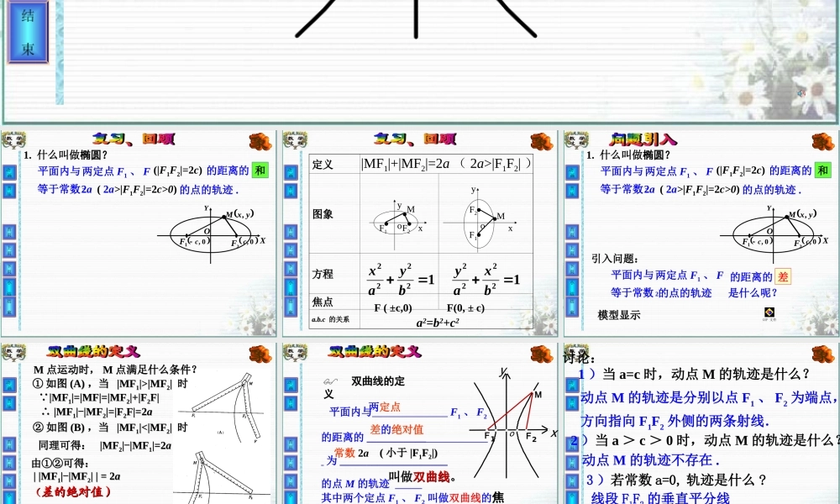The width and height of the screenshot is (840, 504).
Task: Click the orange home icon on first 复习、回顾 slide
Action: (260, 141)
